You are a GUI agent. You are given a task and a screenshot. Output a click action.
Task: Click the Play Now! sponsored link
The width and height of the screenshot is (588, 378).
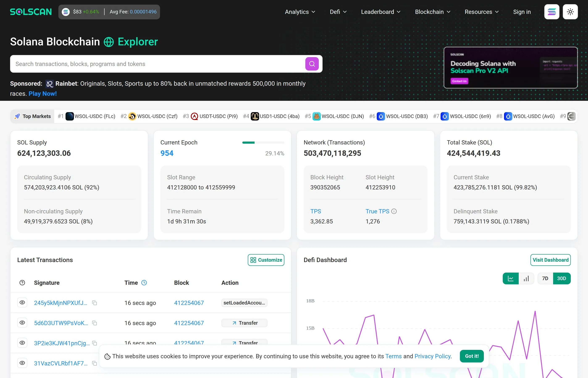(43, 94)
